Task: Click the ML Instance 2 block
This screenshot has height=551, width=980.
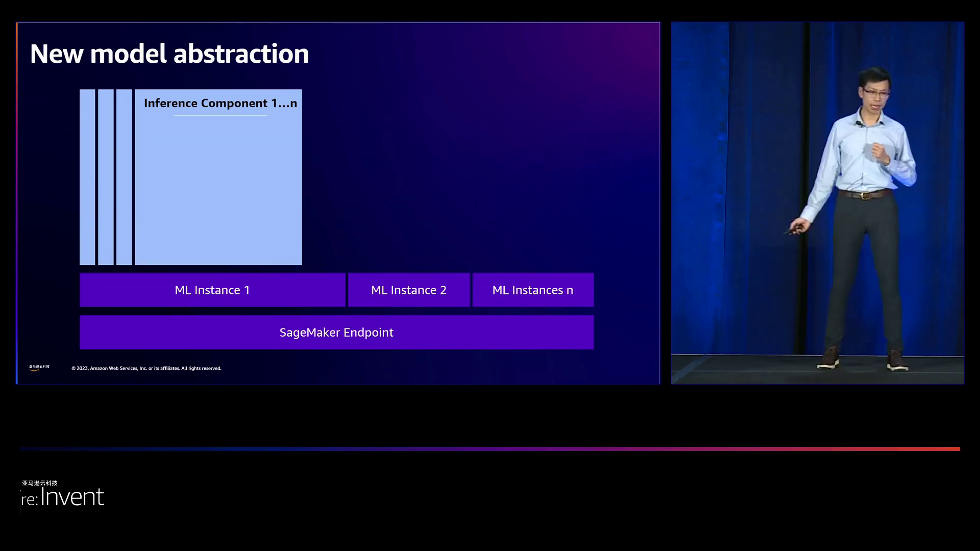Action: (x=409, y=290)
